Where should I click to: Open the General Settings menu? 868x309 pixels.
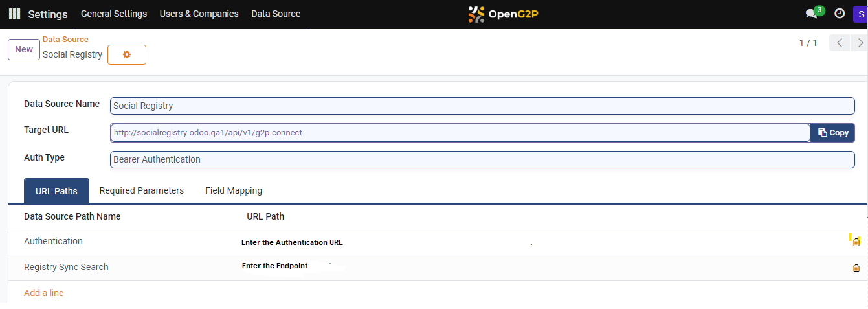[x=114, y=14]
